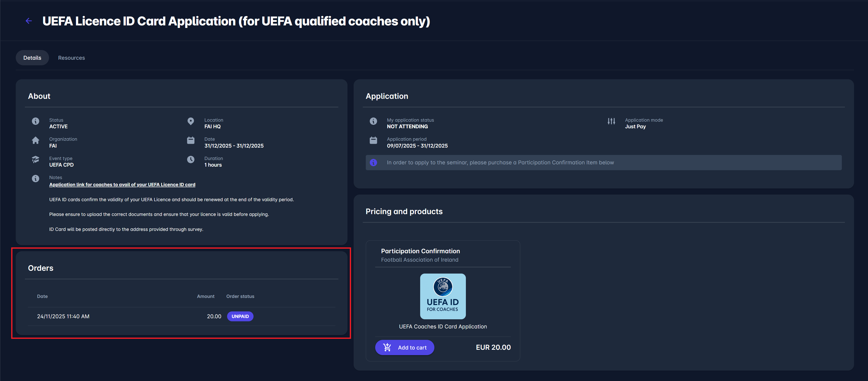Click the Duration clock icon
The height and width of the screenshot is (381, 868).
pyautogui.click(x=191, y=159)
